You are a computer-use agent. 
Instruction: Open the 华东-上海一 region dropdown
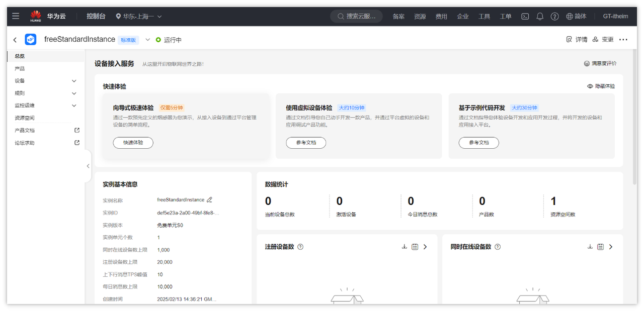[139, 16]
